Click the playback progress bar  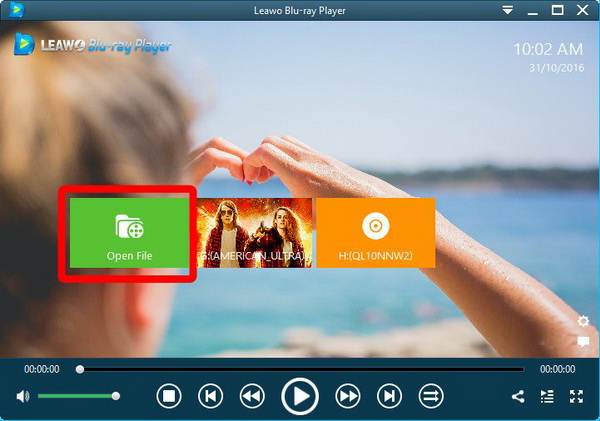(x=300, y=369)
